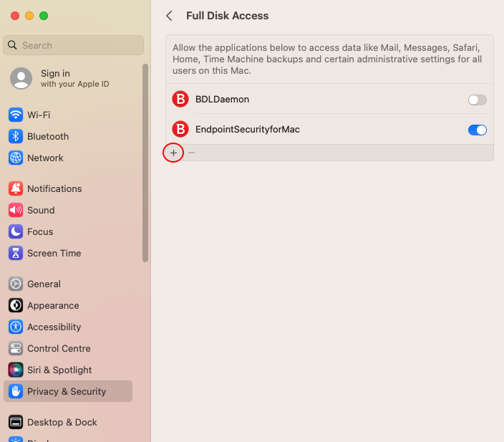Click the Privacy & Security hand icon
The width and height of the screenshot is (504, 442).
(16, 391)
